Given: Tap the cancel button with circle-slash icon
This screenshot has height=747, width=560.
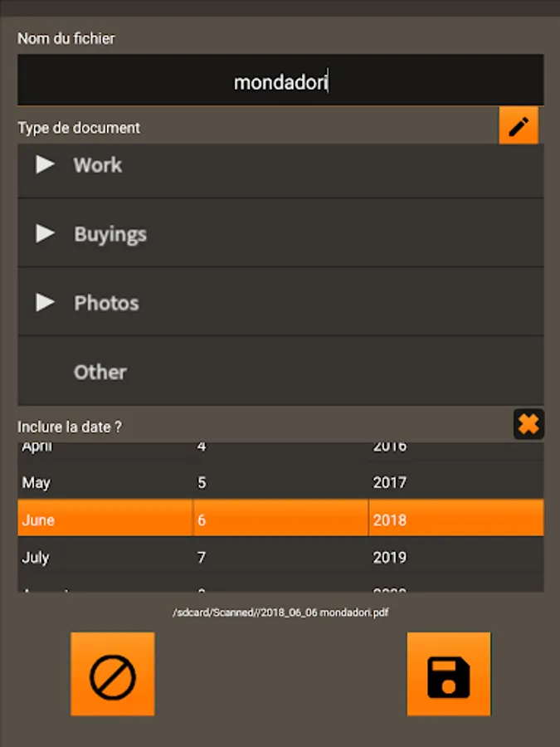Looking at the screenshot, I should (x=113, y=674).
